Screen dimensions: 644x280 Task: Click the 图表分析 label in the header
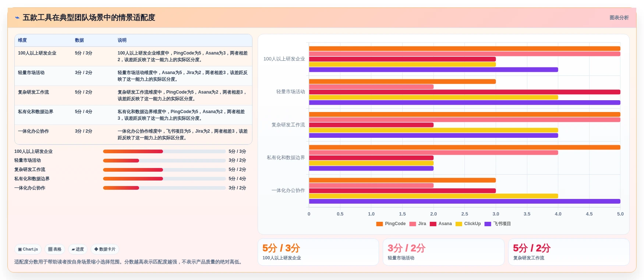click(619, 18)
